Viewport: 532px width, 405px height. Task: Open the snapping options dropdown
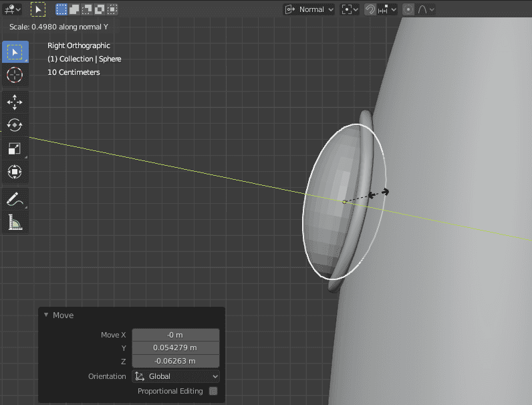coord(387,9)
